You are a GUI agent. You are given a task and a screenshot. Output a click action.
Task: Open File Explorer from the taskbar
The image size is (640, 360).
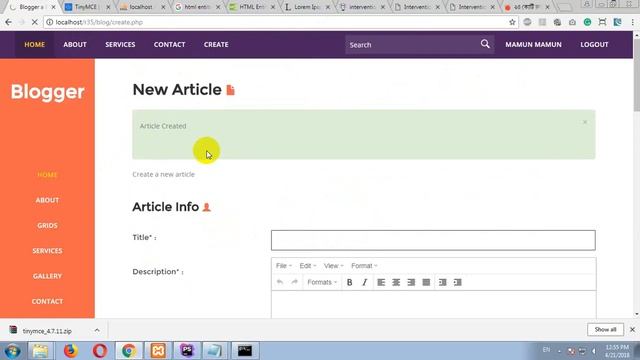click(40, 351)
